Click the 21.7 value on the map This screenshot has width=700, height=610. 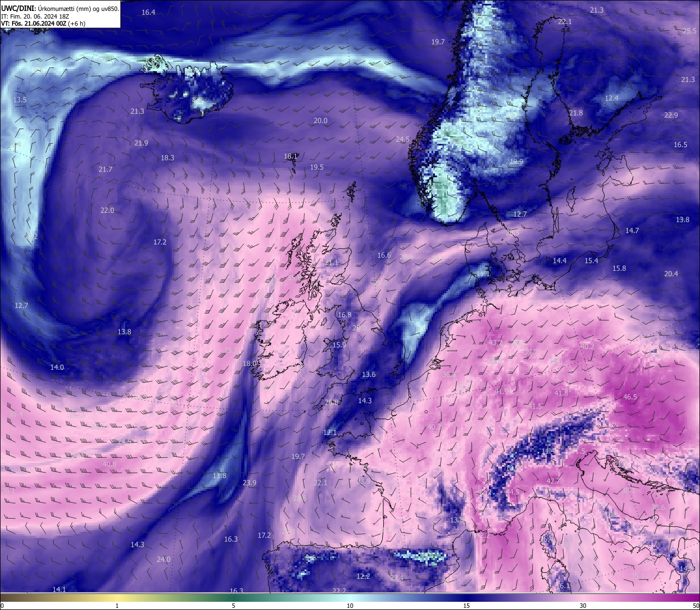pos(106,169)
